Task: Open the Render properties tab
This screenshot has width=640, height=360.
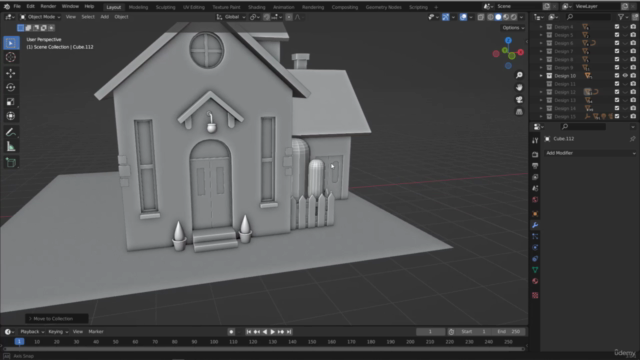Action: 535,155
